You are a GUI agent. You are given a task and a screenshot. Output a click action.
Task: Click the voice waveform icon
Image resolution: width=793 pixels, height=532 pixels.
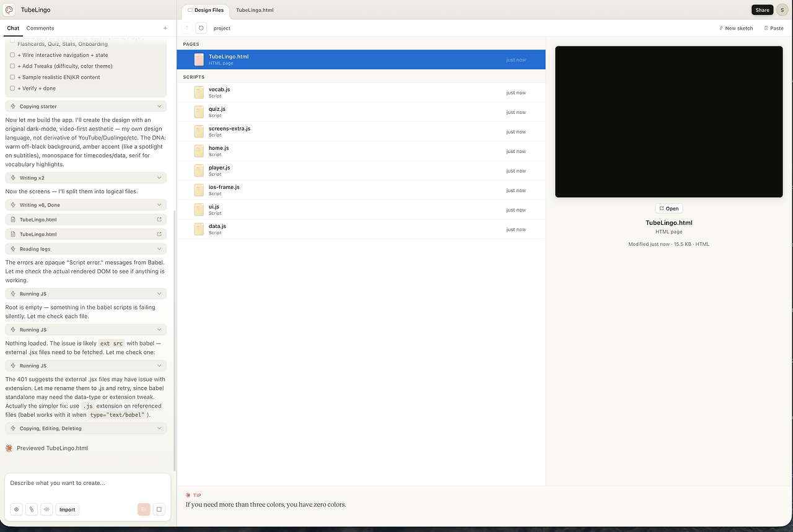46,510
